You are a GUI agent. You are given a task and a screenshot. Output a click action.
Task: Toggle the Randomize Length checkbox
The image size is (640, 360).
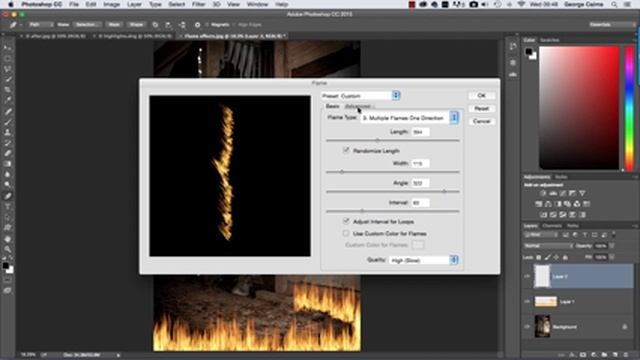click(346, 151)
